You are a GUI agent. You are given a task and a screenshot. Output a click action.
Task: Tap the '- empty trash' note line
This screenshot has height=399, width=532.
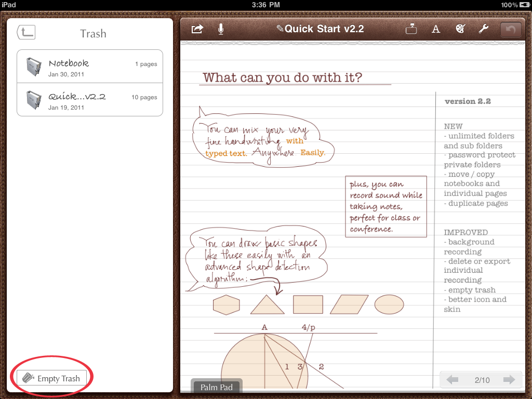click(470, 290)
